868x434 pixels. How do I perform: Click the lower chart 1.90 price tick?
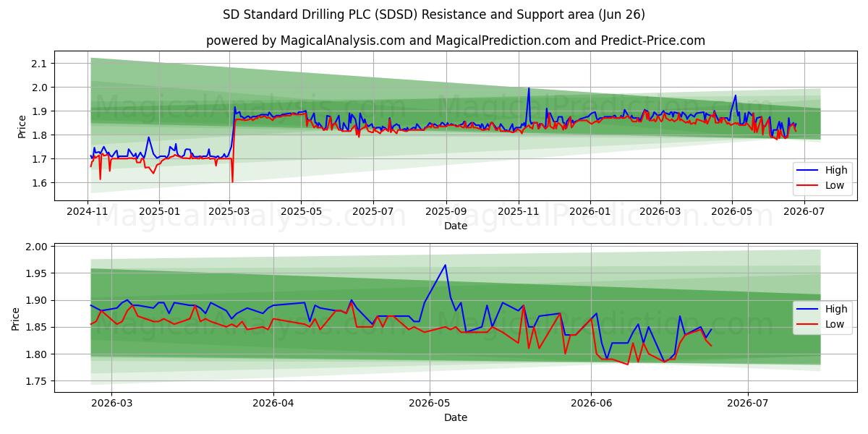pyautogui.click(x=37, y=300)
